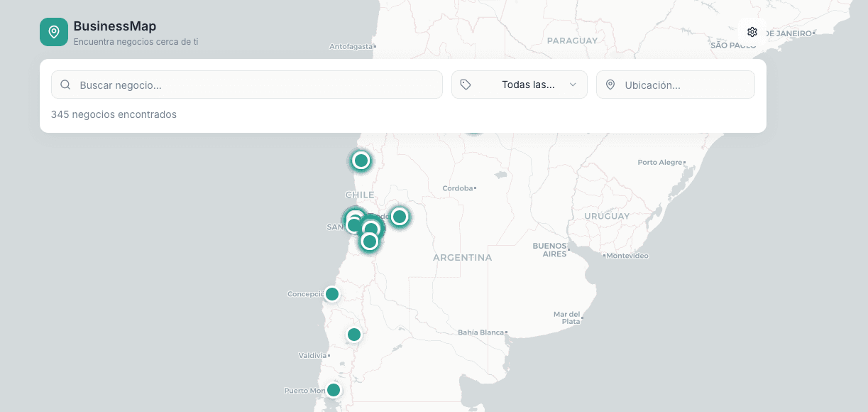868x412 pixels.
Task: Click the 345 negocios encontrados text
Action: [114, 114]
